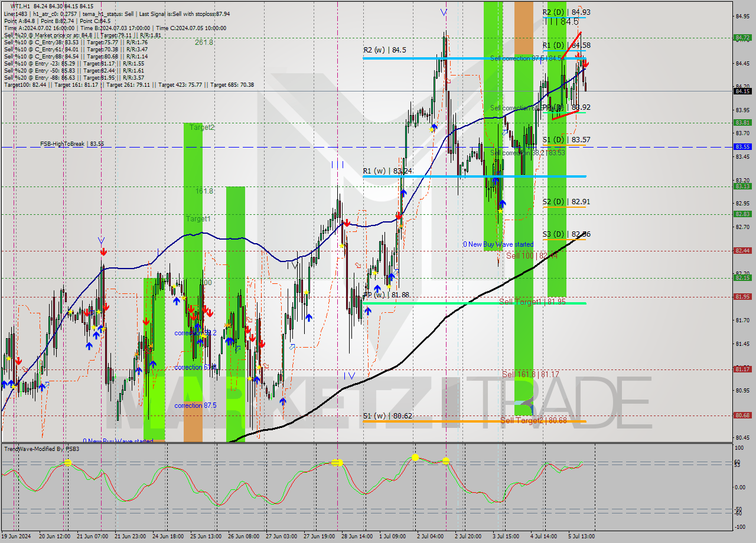Select the 'PP (w) | 81.88' pivot label
Viewport: 756px width, 543px height.
386,295
